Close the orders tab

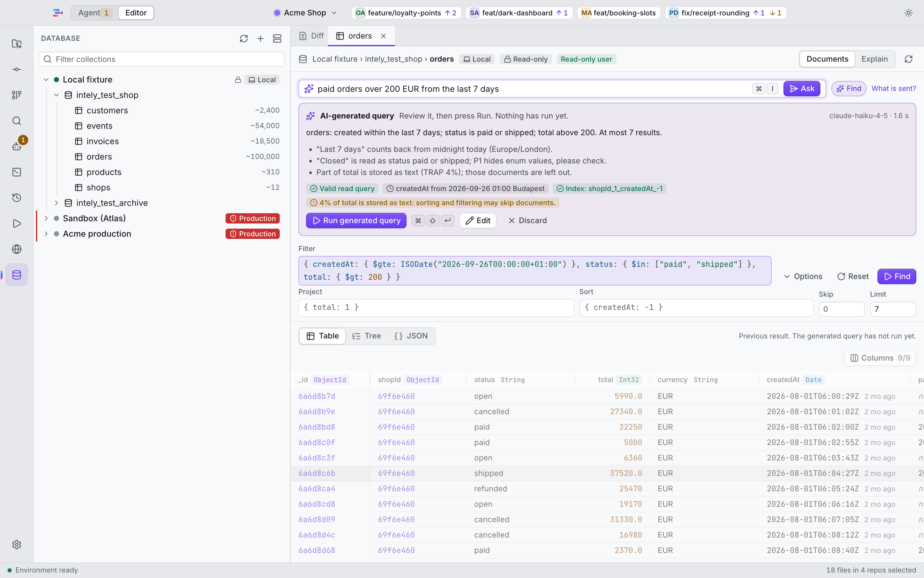[x=383, y=36]
